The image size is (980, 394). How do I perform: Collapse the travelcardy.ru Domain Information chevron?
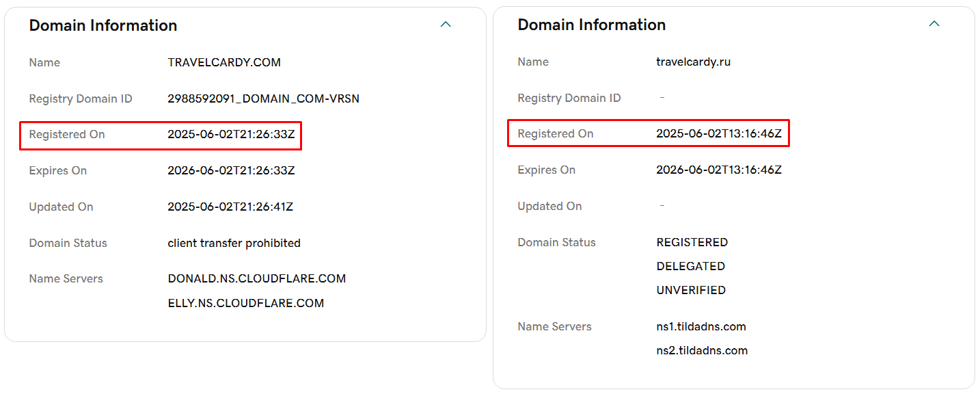click(934, 24)
